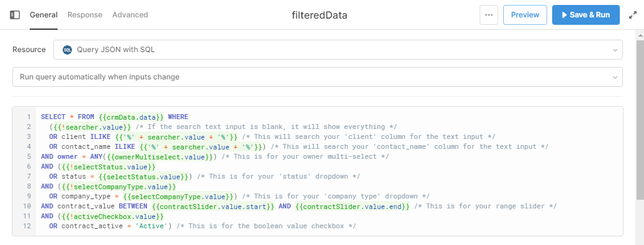Click the expand editor arrows icon
The width and height of the screenshot is (644, 245).
click(x=633, y=15)
